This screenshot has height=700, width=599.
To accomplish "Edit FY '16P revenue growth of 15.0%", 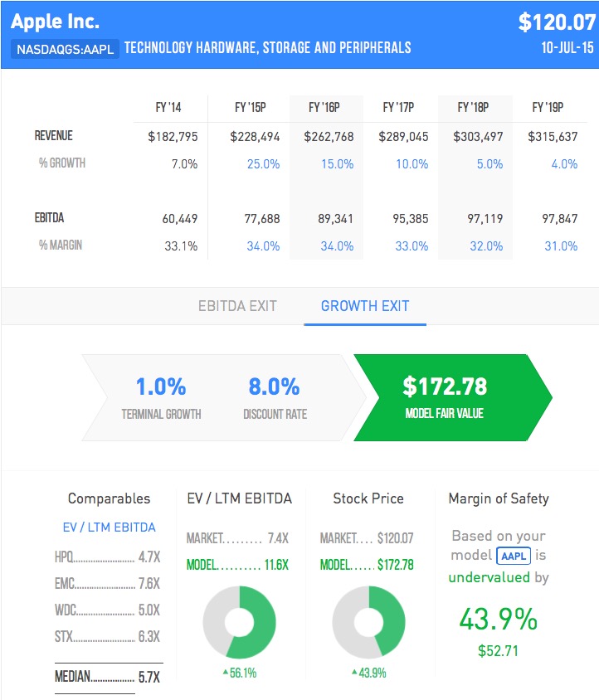I will click(337, 164).
